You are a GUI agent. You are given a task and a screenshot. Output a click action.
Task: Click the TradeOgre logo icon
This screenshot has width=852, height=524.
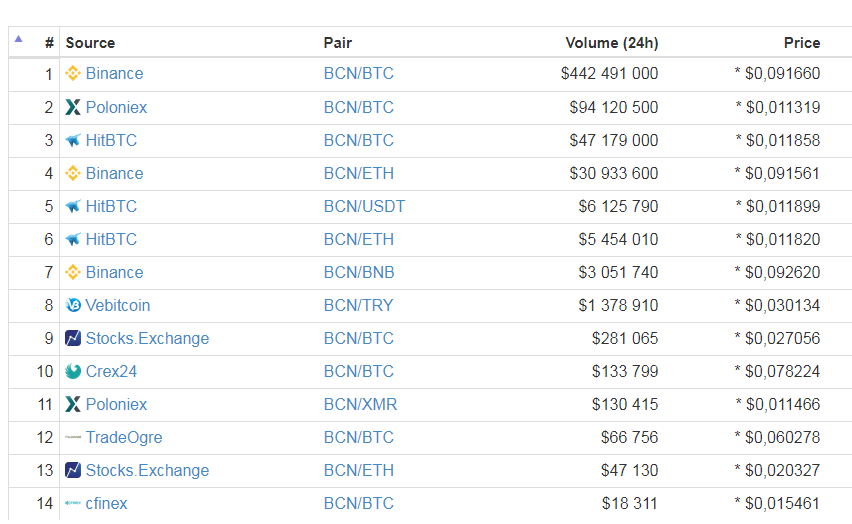[73, 437]
